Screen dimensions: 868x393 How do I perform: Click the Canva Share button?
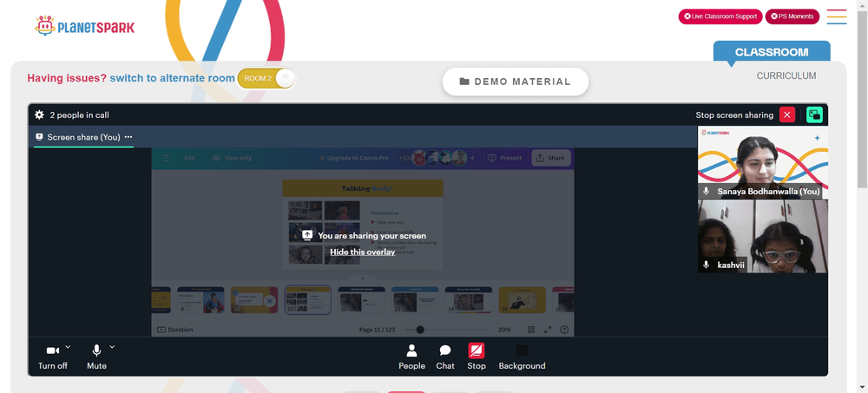pyautogui.click(x=549, y=158)
